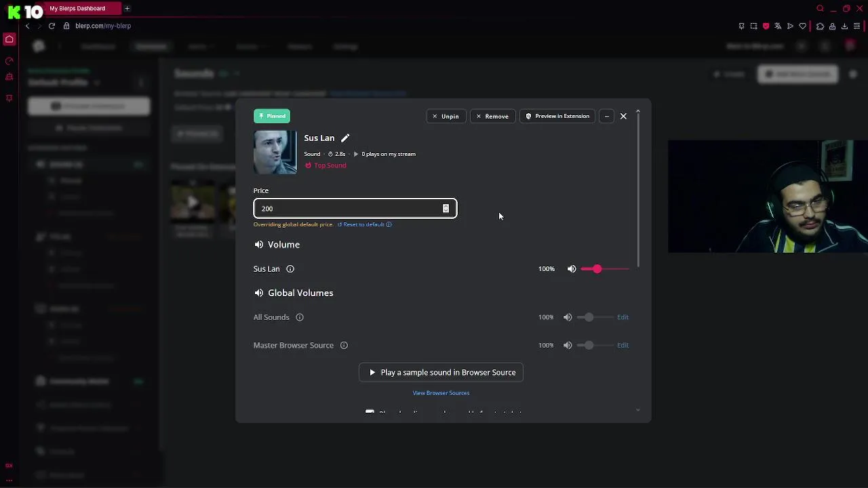This screenshot has width=868, height=488.
Task: Show info for All Sounds volume
Action: point(300,317)
